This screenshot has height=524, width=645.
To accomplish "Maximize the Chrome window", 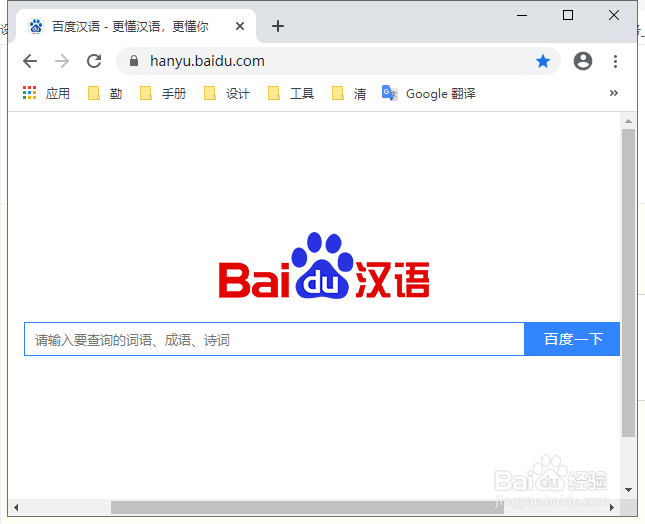I will pos(568,16).
